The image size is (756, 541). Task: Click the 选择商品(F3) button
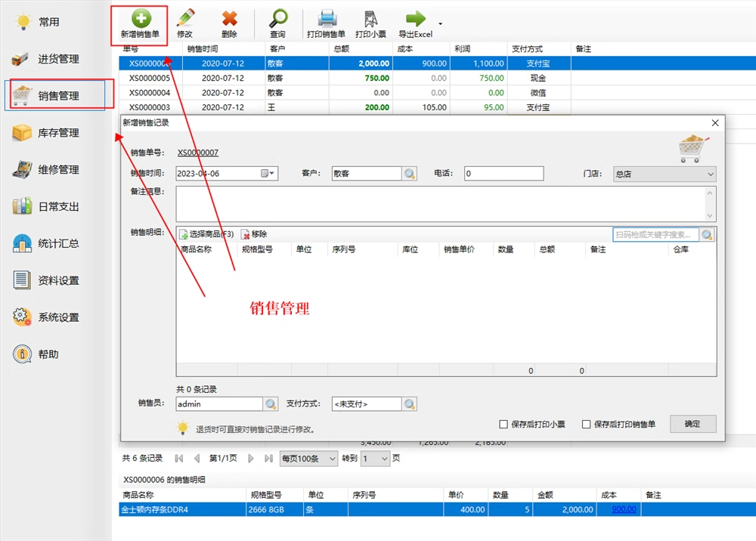(x=206, y=234)
